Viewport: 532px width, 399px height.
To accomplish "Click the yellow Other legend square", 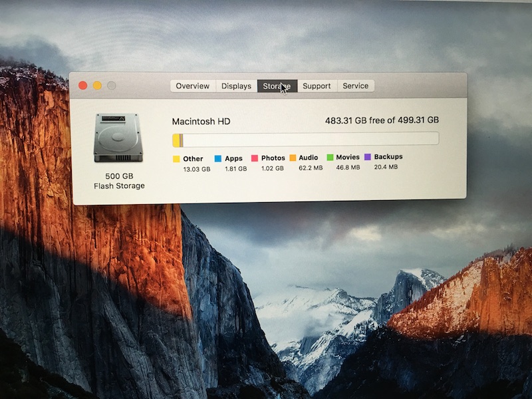I will 176,159.
